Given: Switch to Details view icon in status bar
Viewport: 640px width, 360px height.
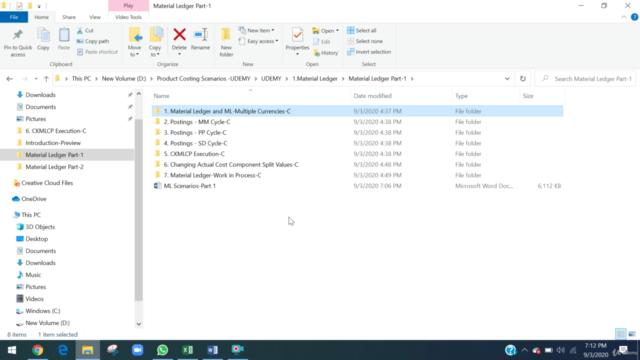Looking at the screenshot, I should 620,334.
